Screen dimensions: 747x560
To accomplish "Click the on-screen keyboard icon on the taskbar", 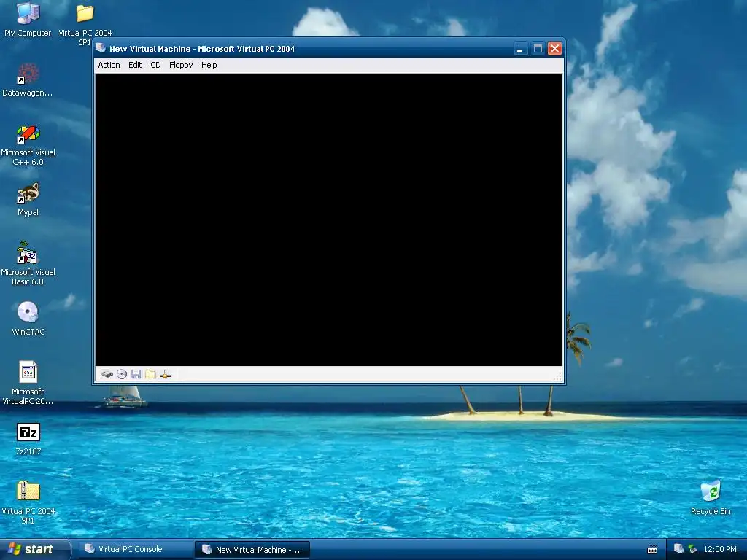I will pos(652,550).
